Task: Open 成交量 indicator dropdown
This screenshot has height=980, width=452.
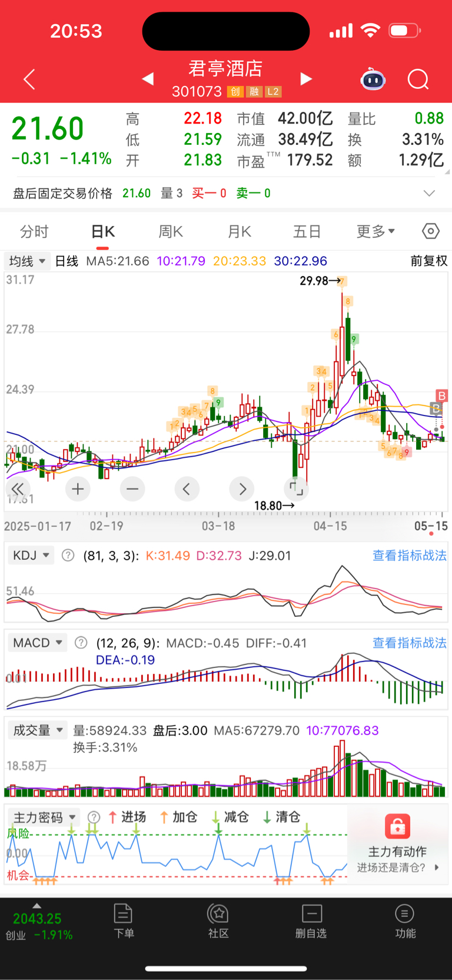Action: [x=38, y=730]
